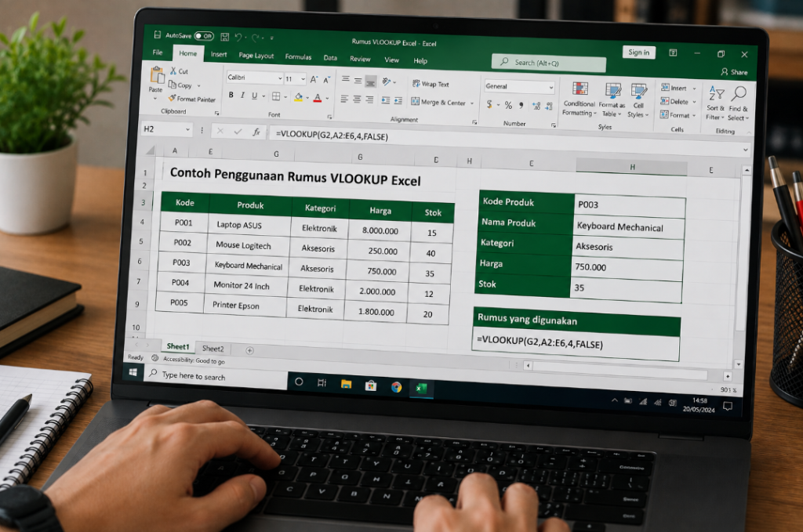
Task: Click the Orientation angle text icon
Action: point(387,81)
